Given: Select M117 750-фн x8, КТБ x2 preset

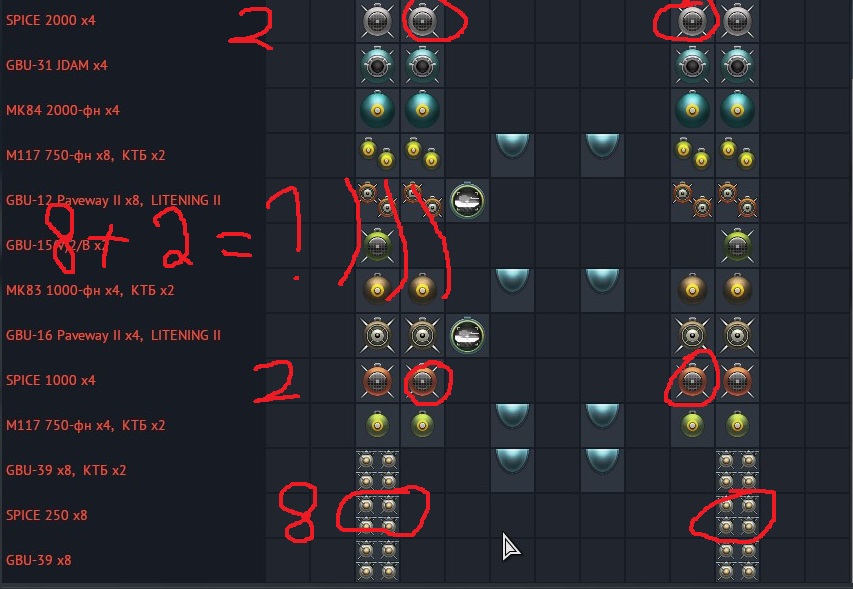Looking at the screenshot, I should point(85,156).
